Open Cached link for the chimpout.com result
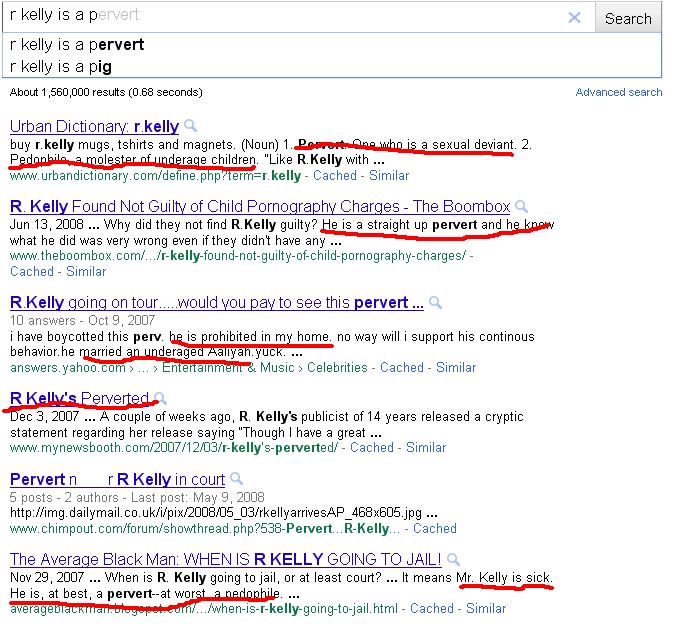 tap(435, 528)
